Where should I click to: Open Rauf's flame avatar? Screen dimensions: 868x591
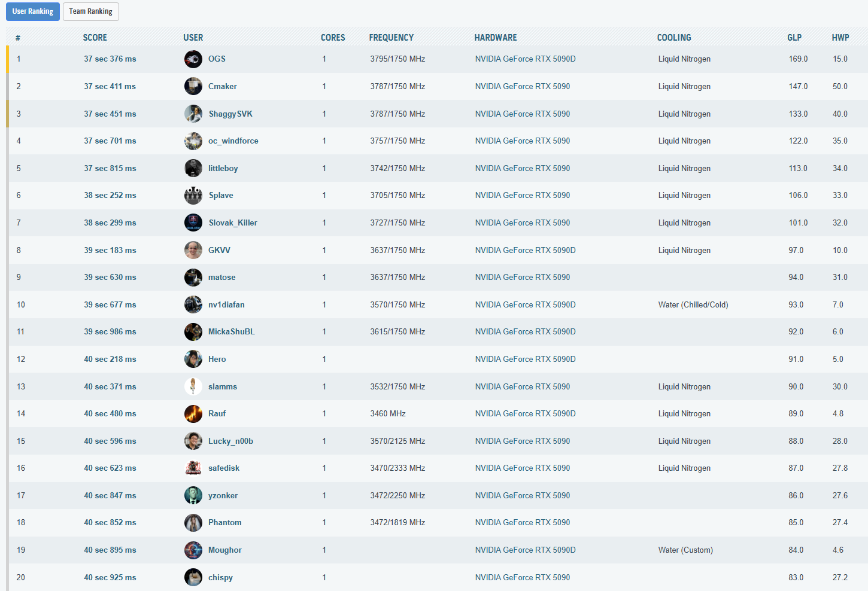tap(193, 413)
